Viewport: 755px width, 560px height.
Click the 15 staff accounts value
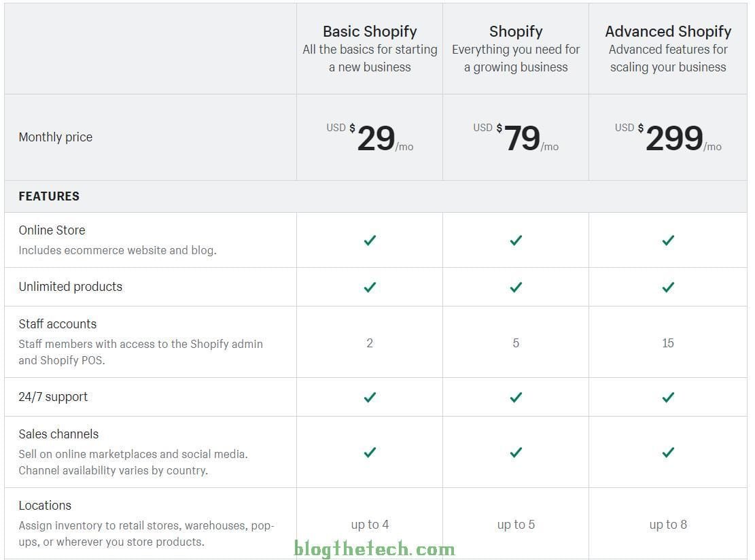668,343
